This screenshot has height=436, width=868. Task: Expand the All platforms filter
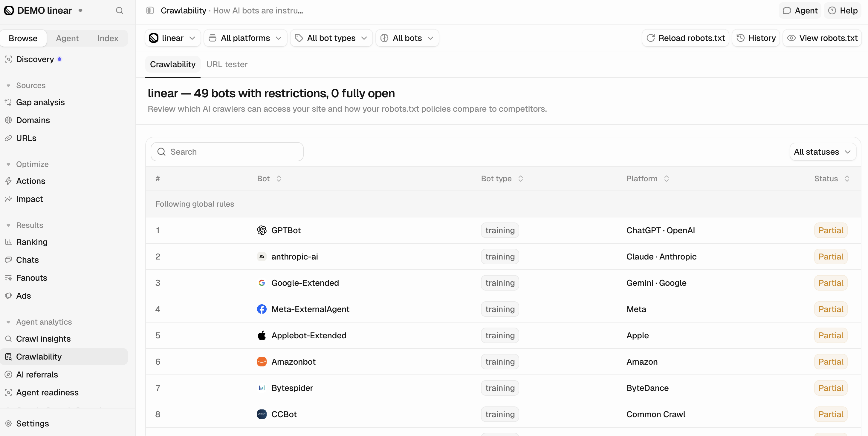245,38
